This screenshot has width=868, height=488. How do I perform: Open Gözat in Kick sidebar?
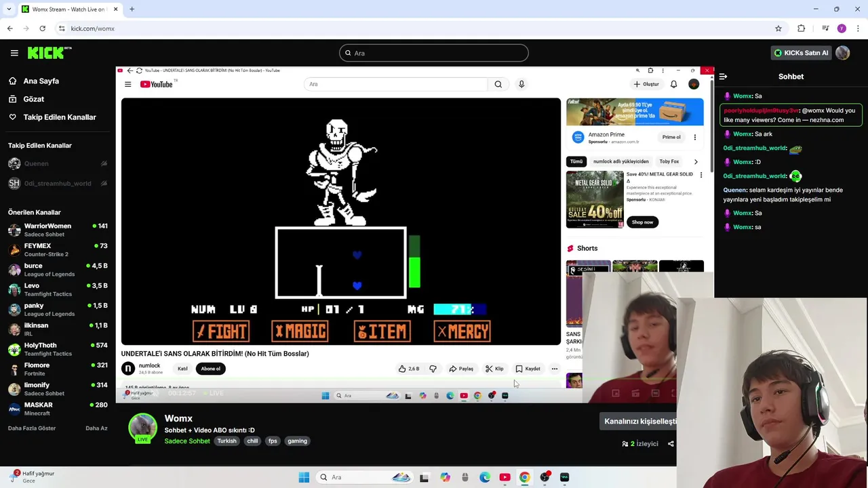point(34,99)
